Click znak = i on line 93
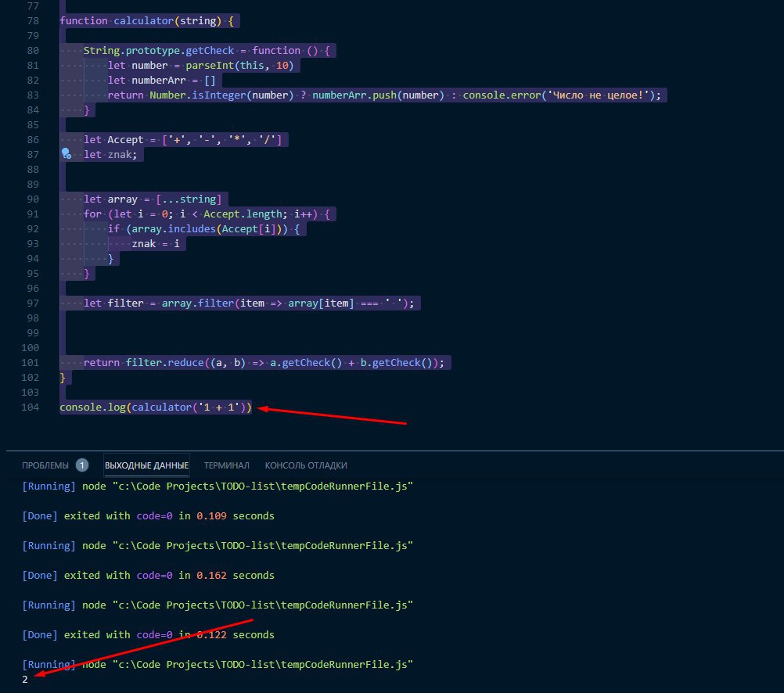784x693 pixels. coord(156,243)
